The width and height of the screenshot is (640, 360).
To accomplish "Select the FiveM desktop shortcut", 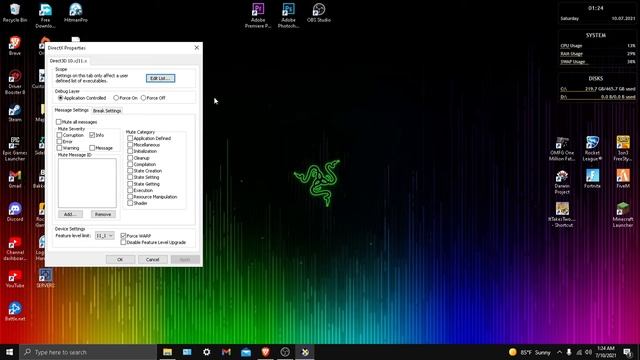I will [623, 179].
